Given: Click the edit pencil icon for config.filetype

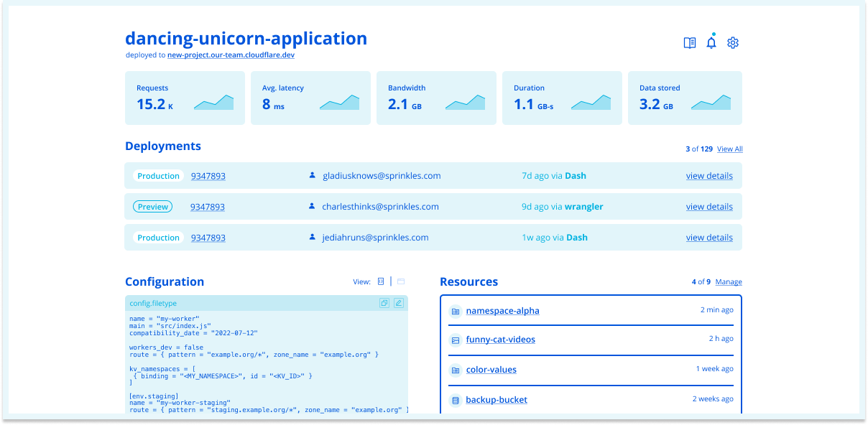Looking at the screenshot, I should (399, 303).
